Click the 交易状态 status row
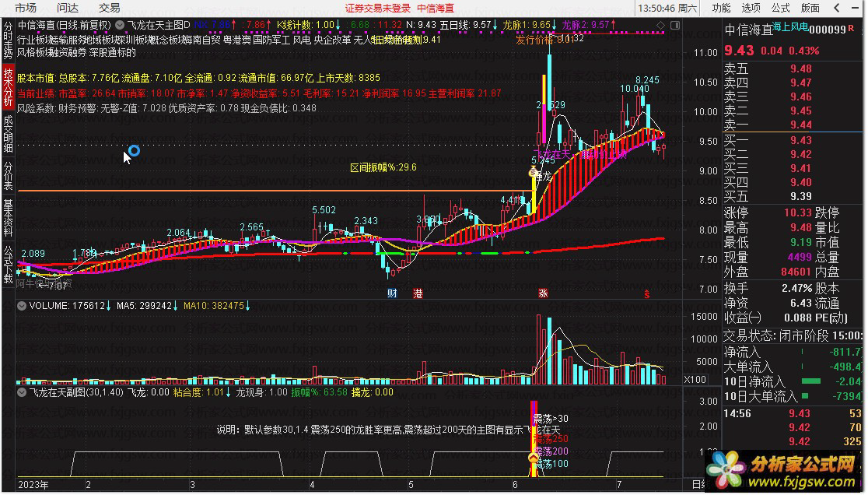The width and height of the screenshot is (868, 495). point(793,335)
